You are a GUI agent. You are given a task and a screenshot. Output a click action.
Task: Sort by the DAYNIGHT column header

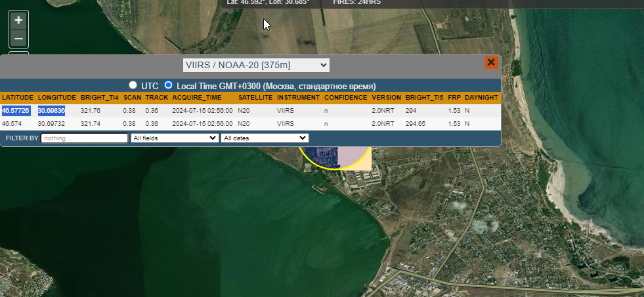[x=481, y=98]
